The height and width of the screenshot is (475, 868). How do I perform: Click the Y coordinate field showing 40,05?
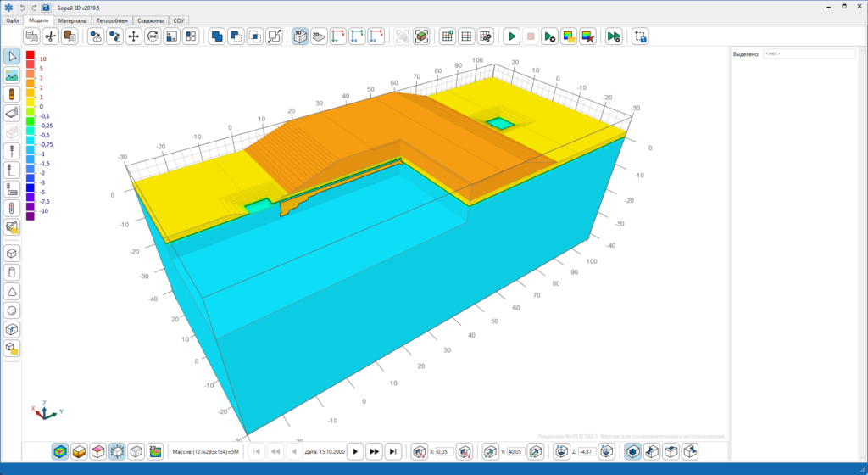pos(515,452)
